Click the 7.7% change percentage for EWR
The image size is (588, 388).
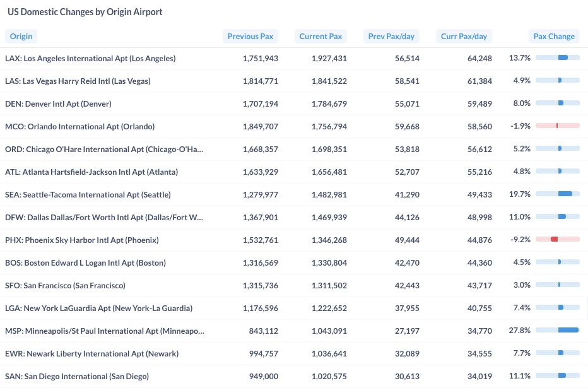pos(522,353)
